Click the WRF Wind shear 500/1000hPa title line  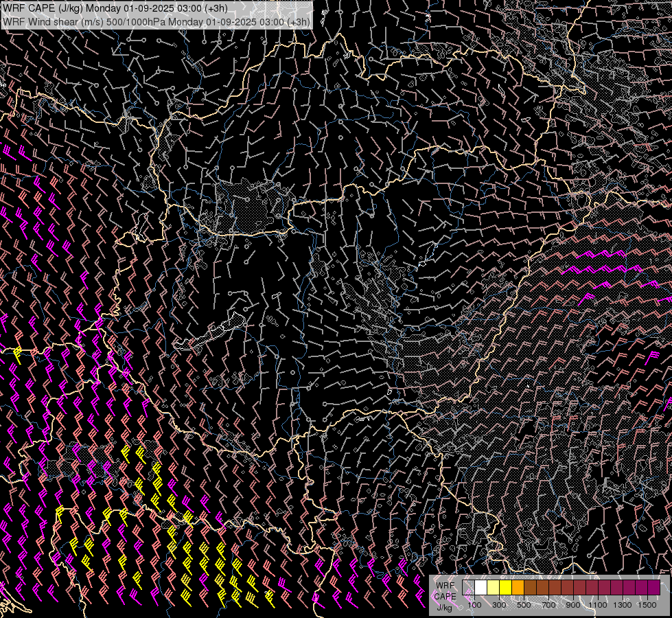(157, 22)
